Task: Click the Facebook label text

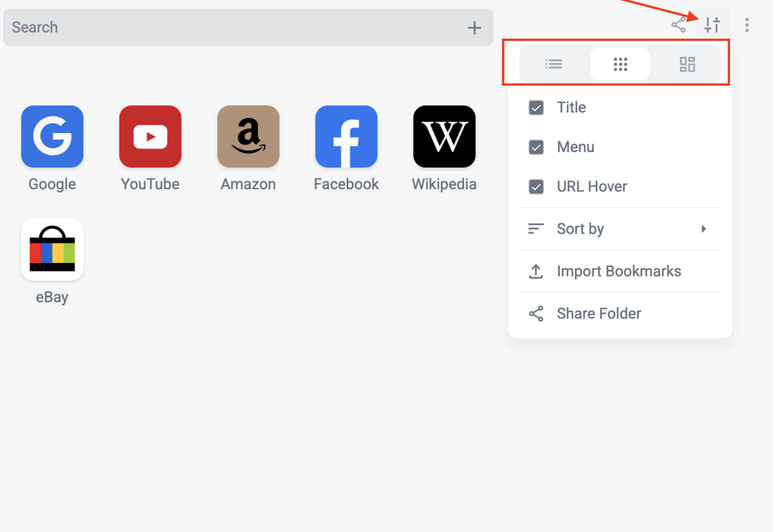Action: pyautogui.click(x=346, y=184)
